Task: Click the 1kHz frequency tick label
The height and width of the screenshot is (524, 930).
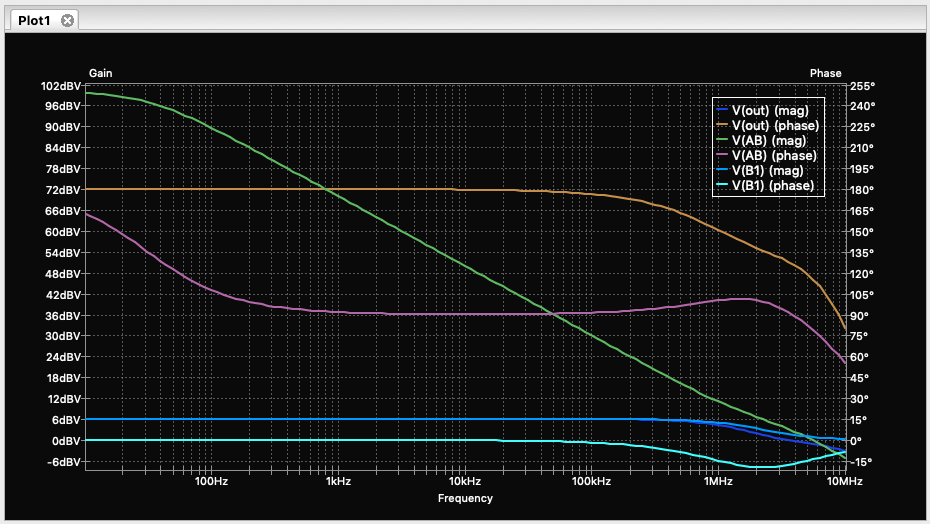Action: point(338,482)
